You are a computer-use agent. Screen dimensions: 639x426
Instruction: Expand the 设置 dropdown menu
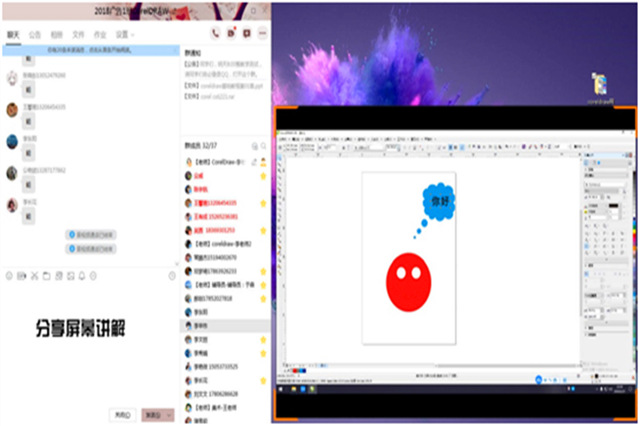point(124,34)
